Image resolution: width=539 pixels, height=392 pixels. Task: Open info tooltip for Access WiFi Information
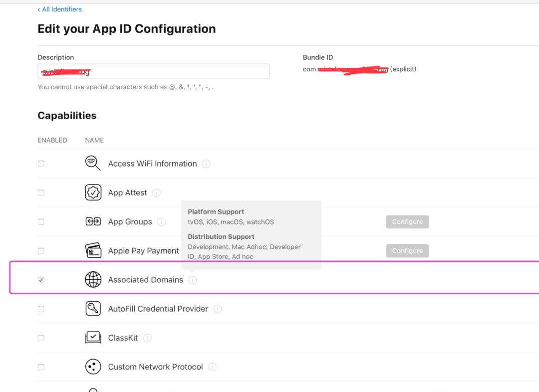point(206,164)
